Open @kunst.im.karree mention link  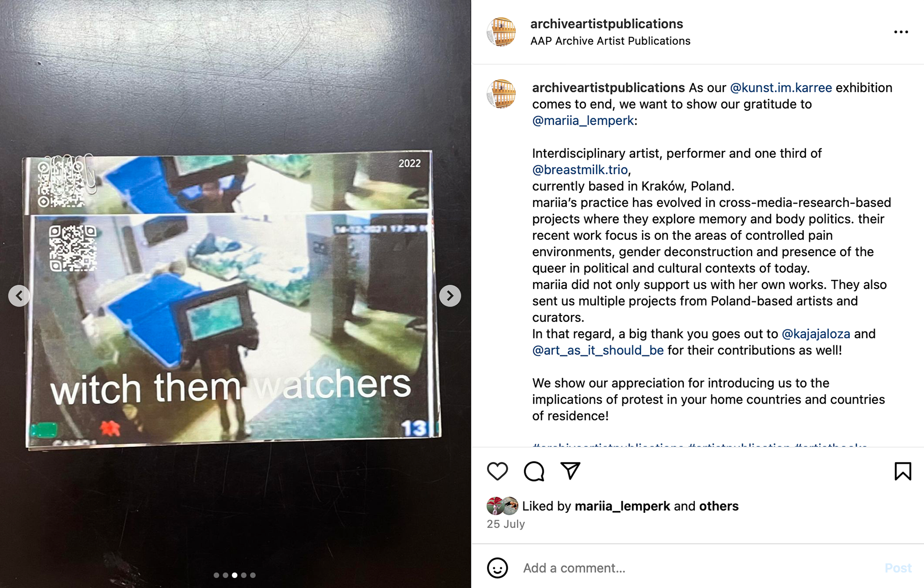click(781, 88)
